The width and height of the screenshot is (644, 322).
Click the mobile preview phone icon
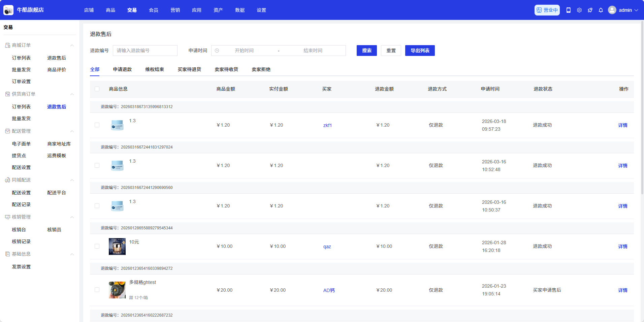(x=568, y=10)
